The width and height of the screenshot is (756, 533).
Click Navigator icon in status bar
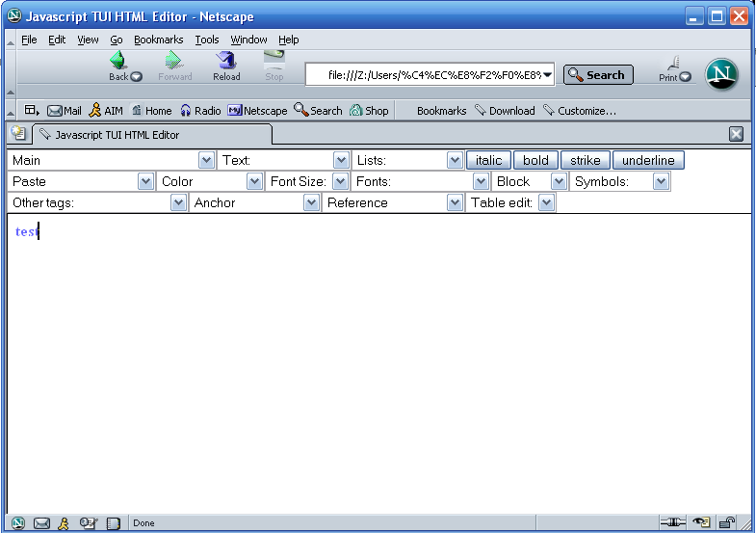pos(18,522)
